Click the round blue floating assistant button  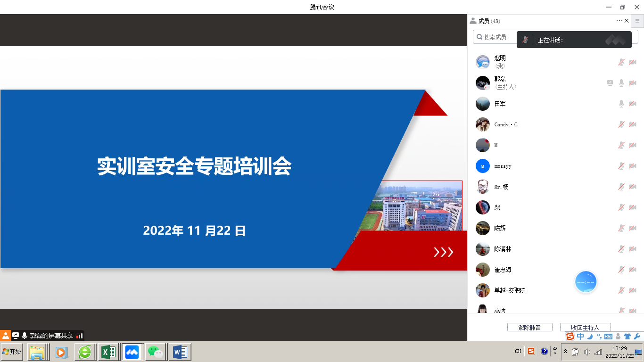[586, 282]
